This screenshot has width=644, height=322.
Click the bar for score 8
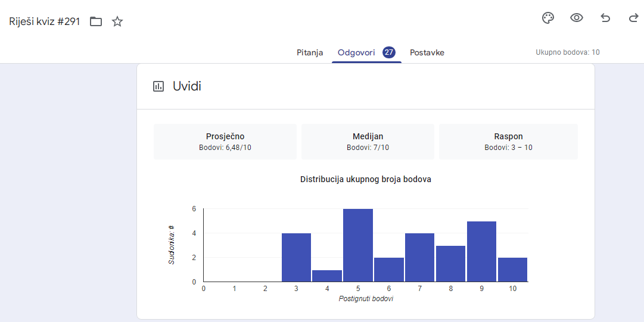tap(450, 264)
